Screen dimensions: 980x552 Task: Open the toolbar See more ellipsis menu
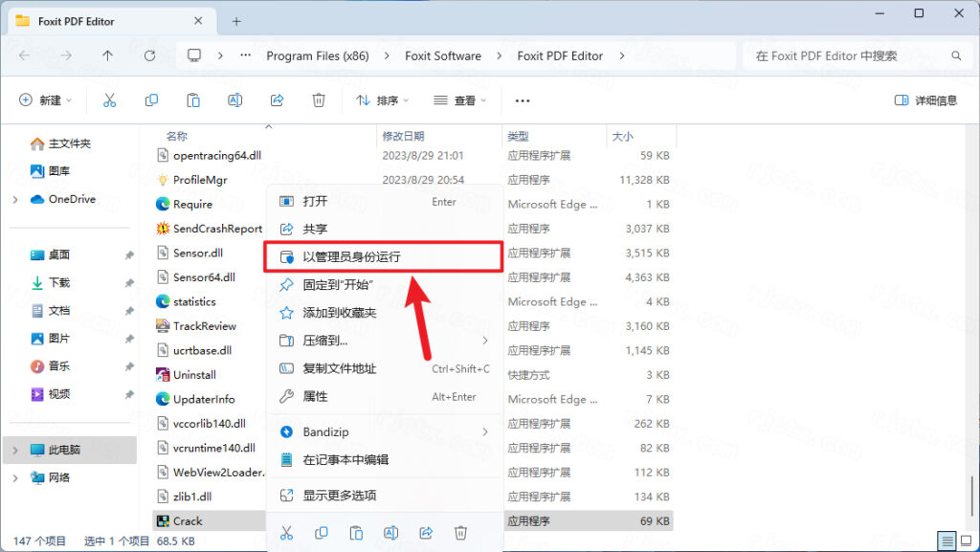(x=523, y=100)
